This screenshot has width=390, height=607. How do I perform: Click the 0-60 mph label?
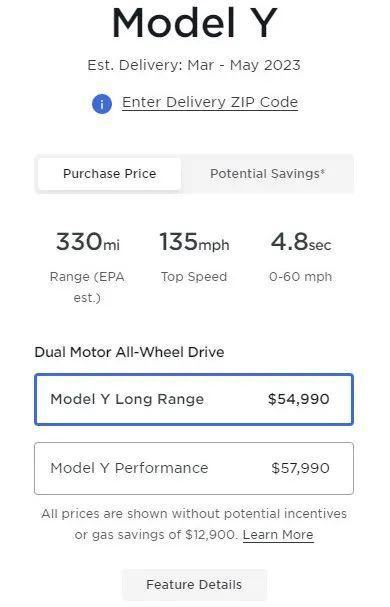click(301, 277)
